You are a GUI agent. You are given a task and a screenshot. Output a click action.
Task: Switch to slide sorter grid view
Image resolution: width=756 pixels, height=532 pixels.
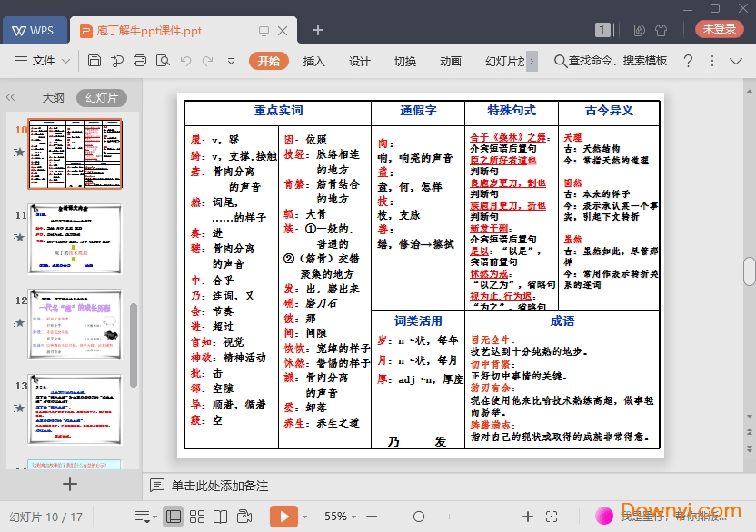[x=196, y=517]
